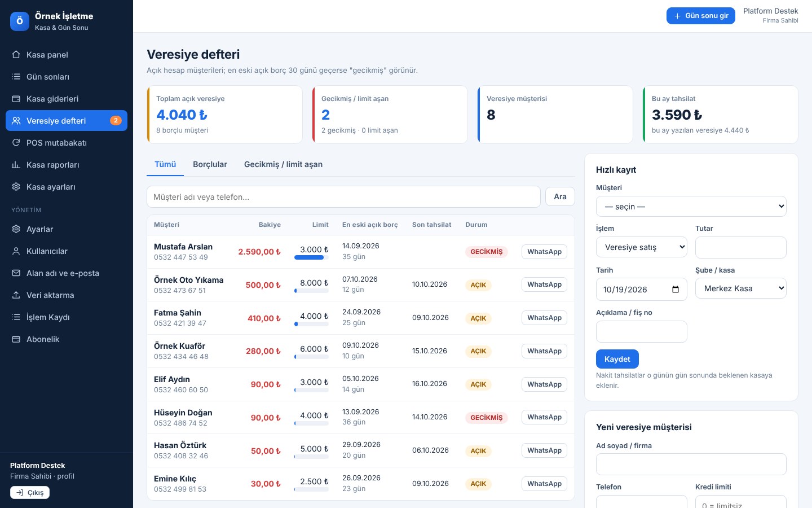Click the Toplam açık veresiye card
The width and height of the screenshot is (812, 508).
pyautogui.click(x=224, y=115)
